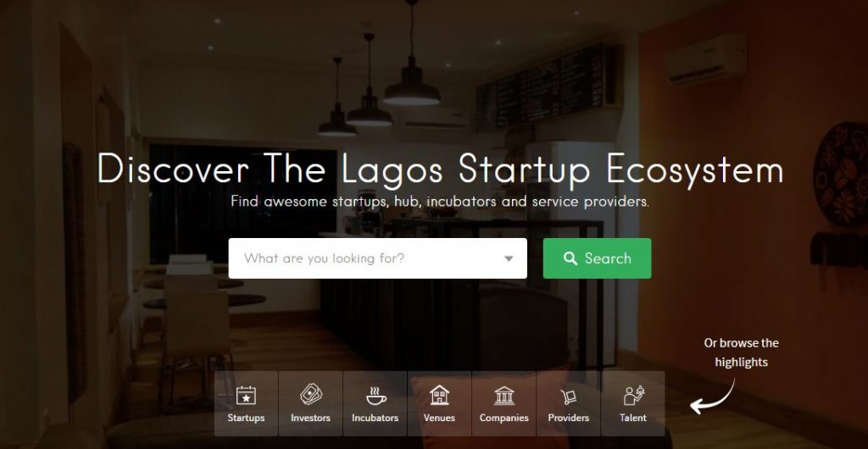Open the Companies bank building icon
This screenshot has height=449, width=868.
(504, 396)
